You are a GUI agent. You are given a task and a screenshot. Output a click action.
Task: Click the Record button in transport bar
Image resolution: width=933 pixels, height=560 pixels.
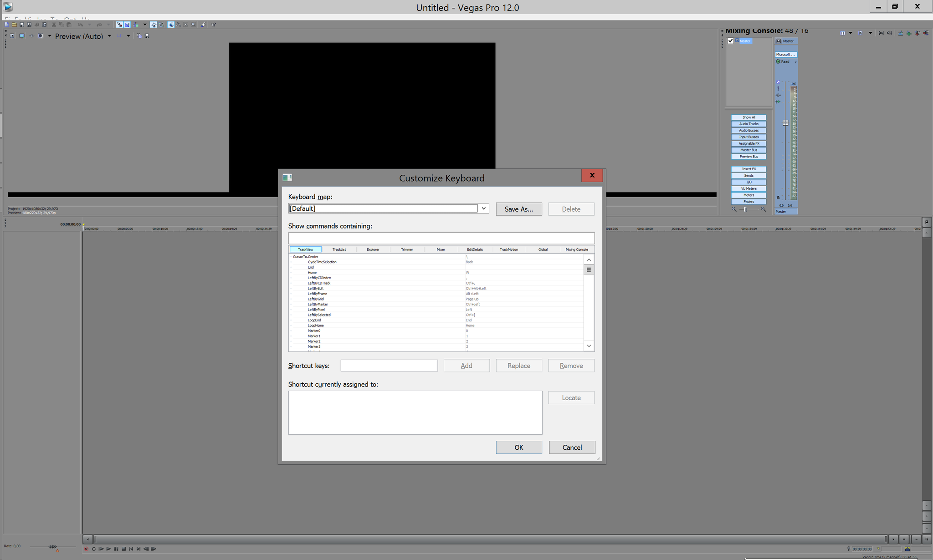(x=86, y=549)
